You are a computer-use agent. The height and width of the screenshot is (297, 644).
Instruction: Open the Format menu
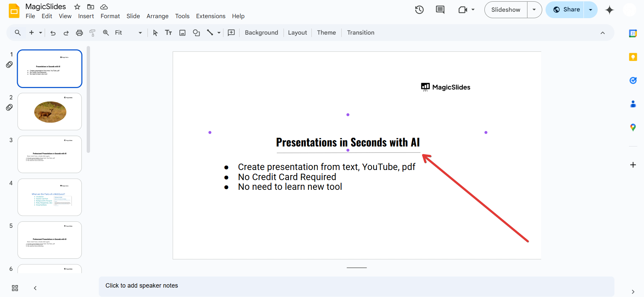tap(110, 16)
